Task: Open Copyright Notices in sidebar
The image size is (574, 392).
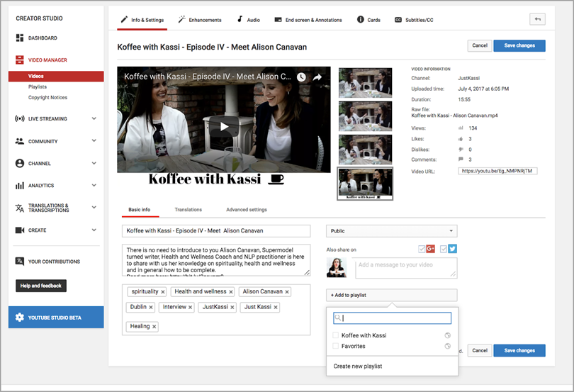Action: tap(47, 97)
